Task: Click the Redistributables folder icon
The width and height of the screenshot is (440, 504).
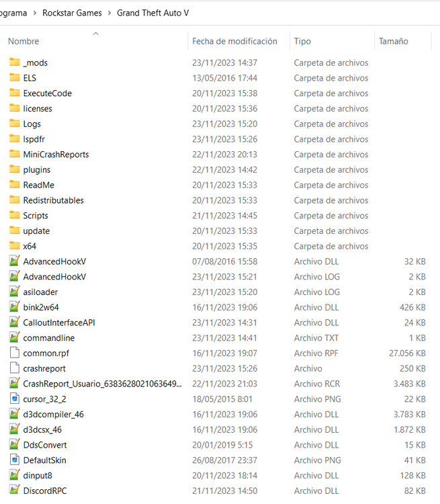Action: tap(15, 200)
